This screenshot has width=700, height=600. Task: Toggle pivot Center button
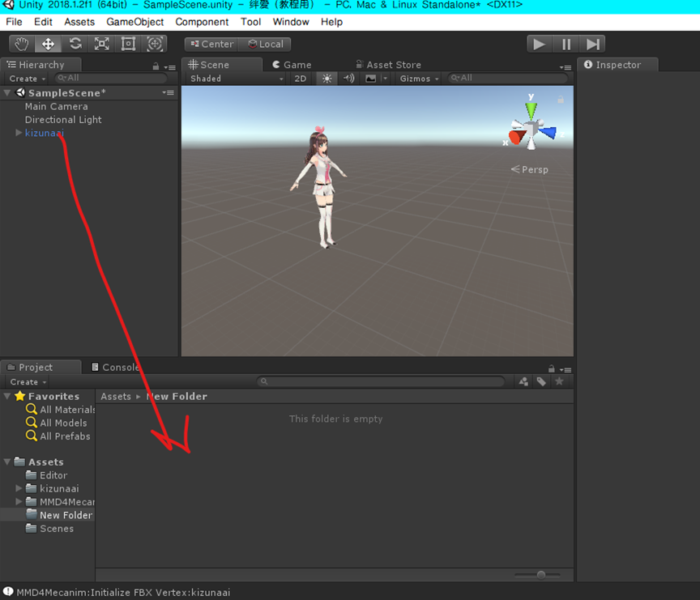point(211,44)
